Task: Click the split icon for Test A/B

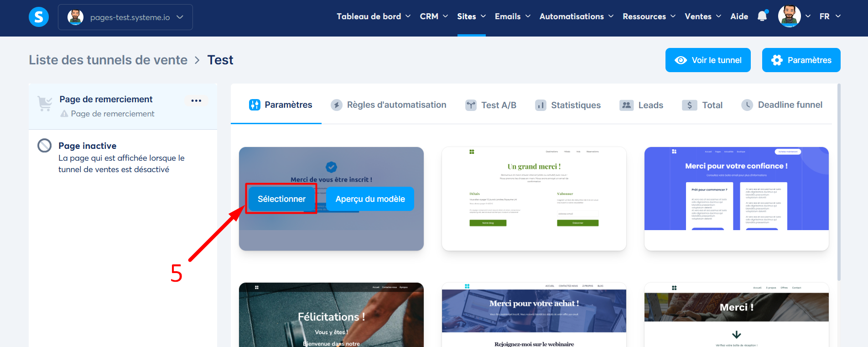Action: coord(471,105)
